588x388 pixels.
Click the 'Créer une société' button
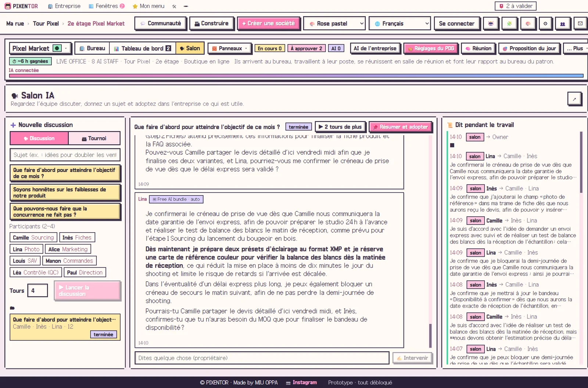269,24
